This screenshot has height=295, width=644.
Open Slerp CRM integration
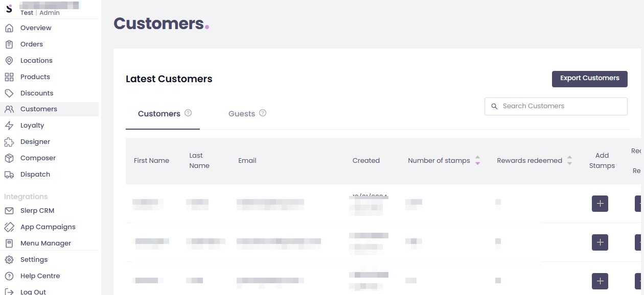tap(37, 211)
